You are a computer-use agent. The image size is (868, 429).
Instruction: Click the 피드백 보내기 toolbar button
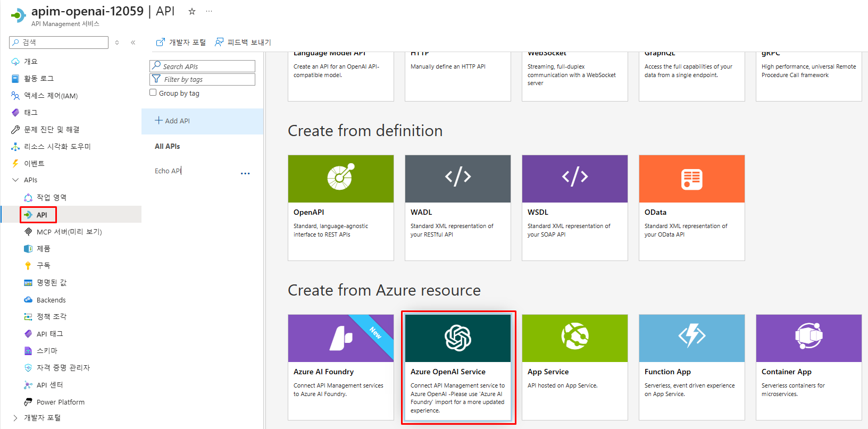click(x=243, y=43)
